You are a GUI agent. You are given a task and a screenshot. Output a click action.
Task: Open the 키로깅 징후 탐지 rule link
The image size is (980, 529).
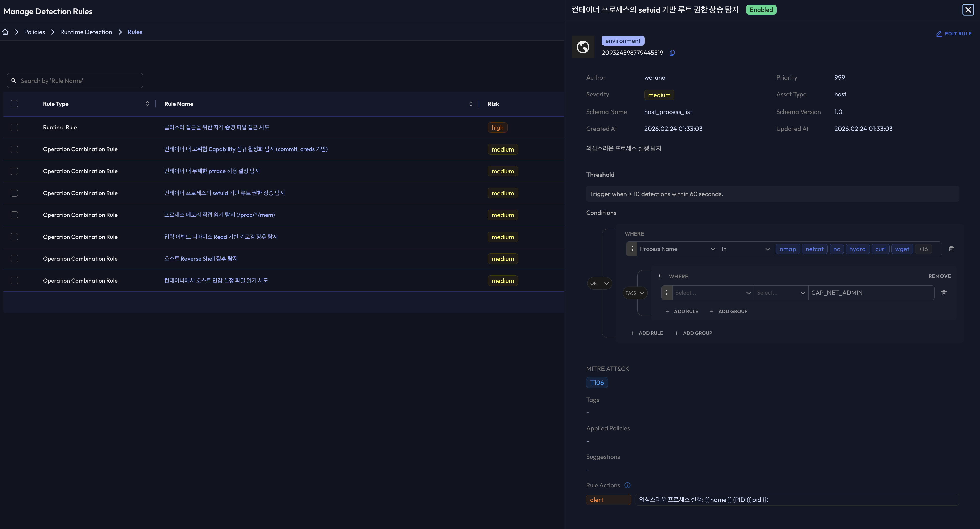[221, 237]
